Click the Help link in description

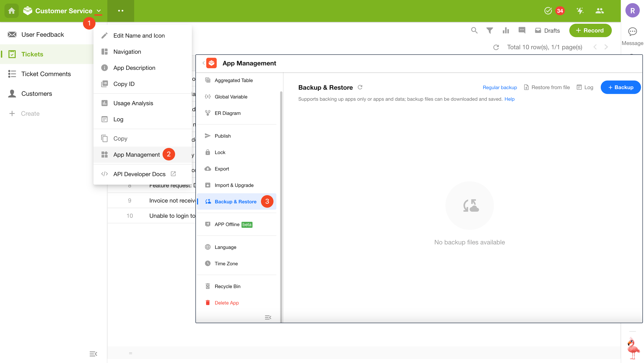click(509, 99)
